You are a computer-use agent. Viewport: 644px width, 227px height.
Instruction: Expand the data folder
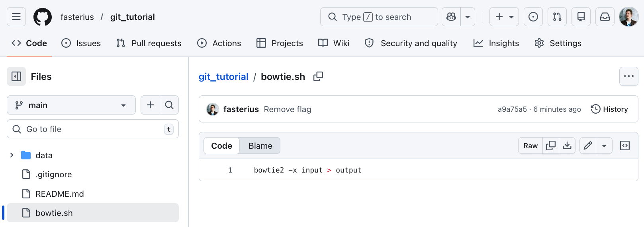12,155
